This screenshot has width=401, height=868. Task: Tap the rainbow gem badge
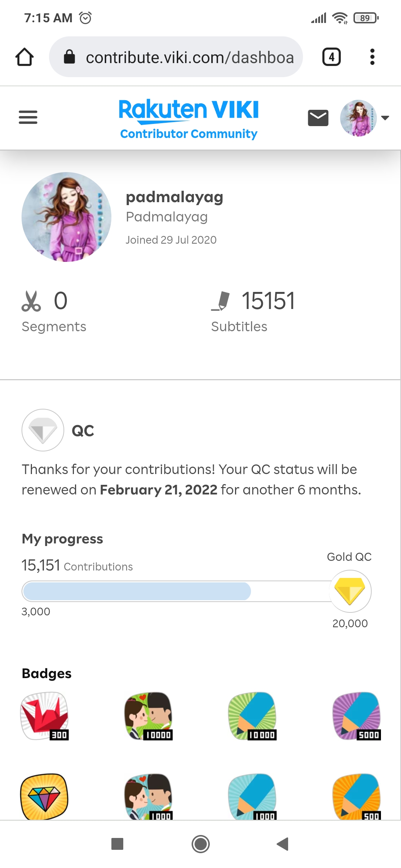click(x=44, y=796)
